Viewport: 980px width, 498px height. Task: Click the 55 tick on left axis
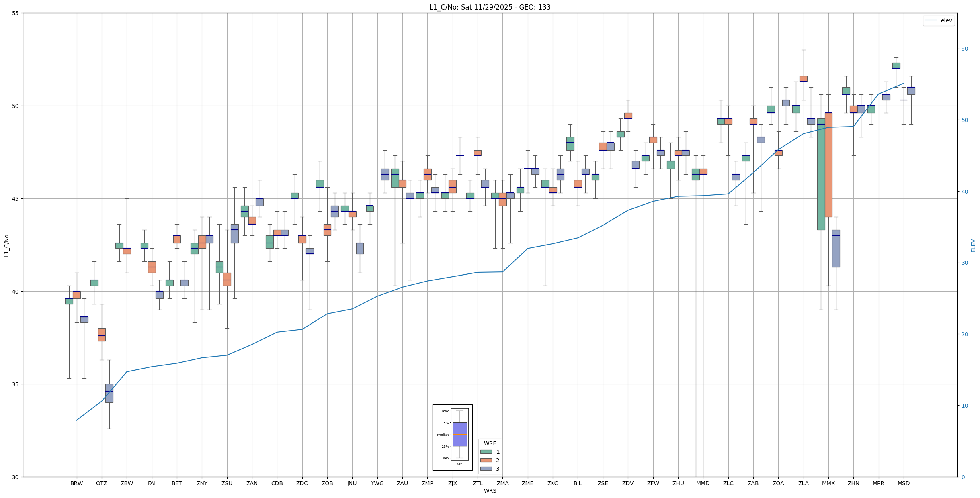point(16,13)
